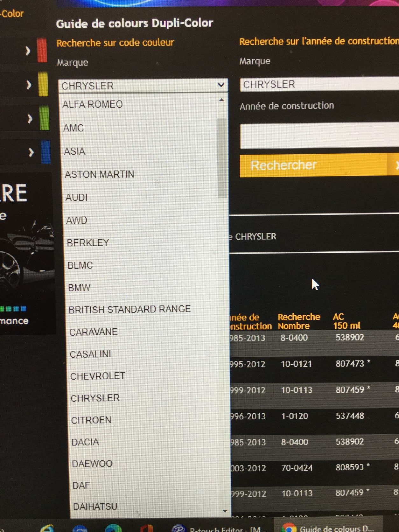Choose BMW from the dropdown list
This screenshot has height=532, width=399.
79,288
